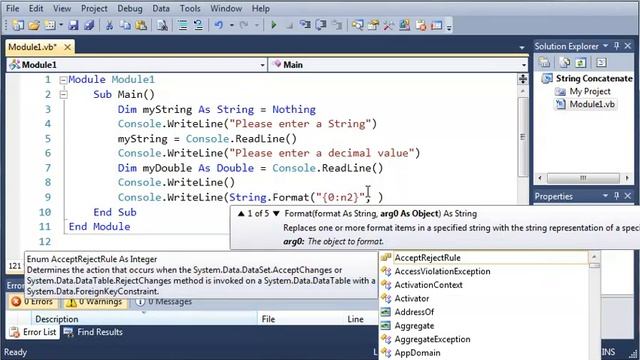Open Solution Explorer from the toolbar icon

(358, 25)
